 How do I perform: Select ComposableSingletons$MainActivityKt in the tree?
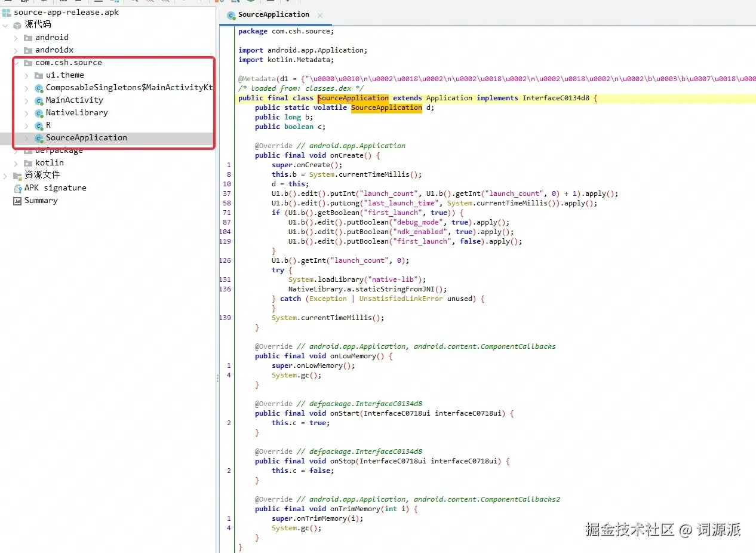click(129, 88)
